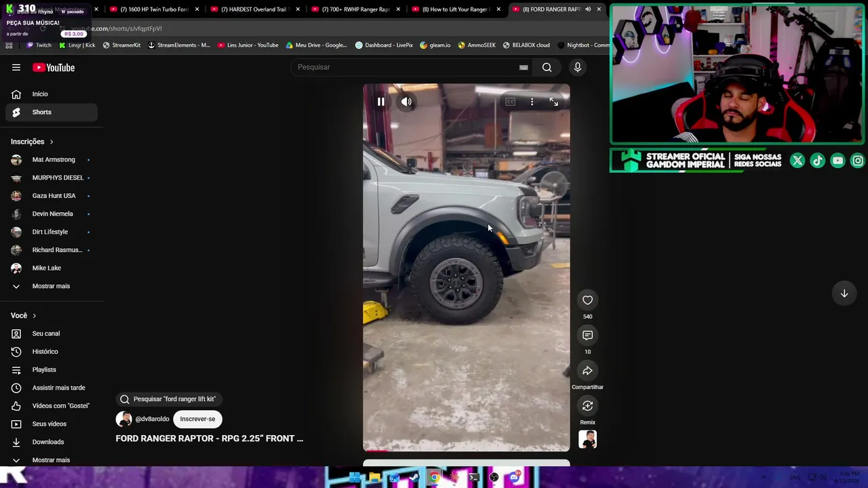Expand subscriptions with Mostrar mais
The height and width of the screenshot is (488, 868).
coord(52,286)
